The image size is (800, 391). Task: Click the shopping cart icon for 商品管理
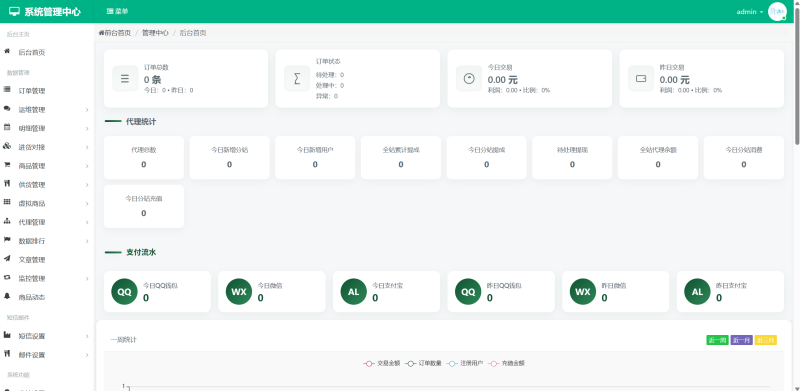(7, 165)
